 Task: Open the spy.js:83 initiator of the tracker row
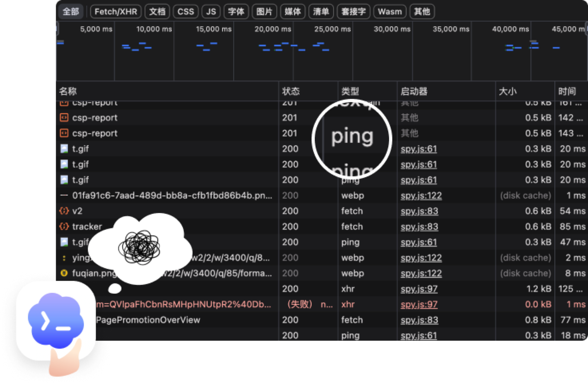tap(419, 227)
